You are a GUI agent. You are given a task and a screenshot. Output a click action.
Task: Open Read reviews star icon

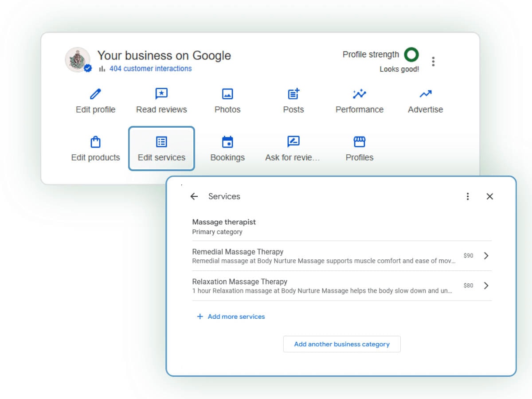pos(161,94)
